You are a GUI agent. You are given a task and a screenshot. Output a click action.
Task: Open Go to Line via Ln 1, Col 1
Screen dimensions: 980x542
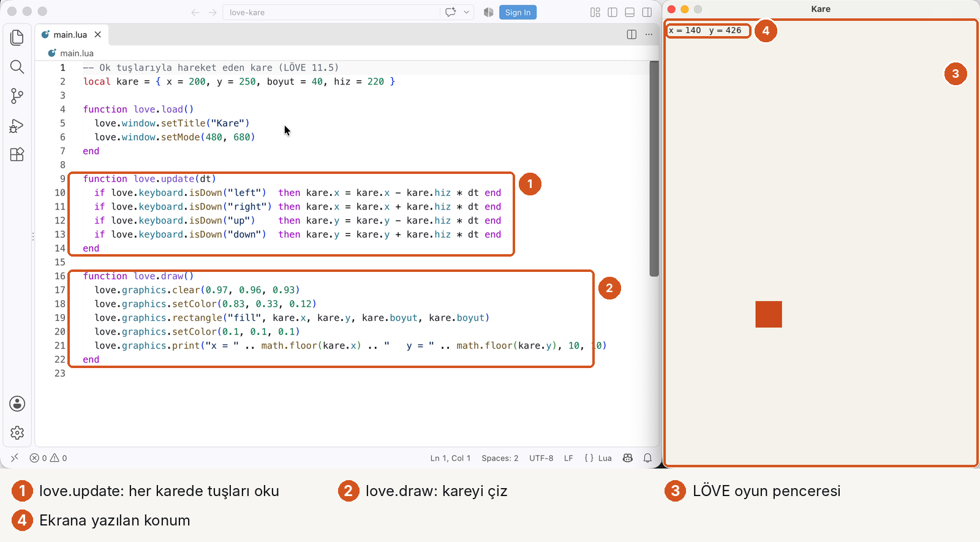[x=450, y=458]
